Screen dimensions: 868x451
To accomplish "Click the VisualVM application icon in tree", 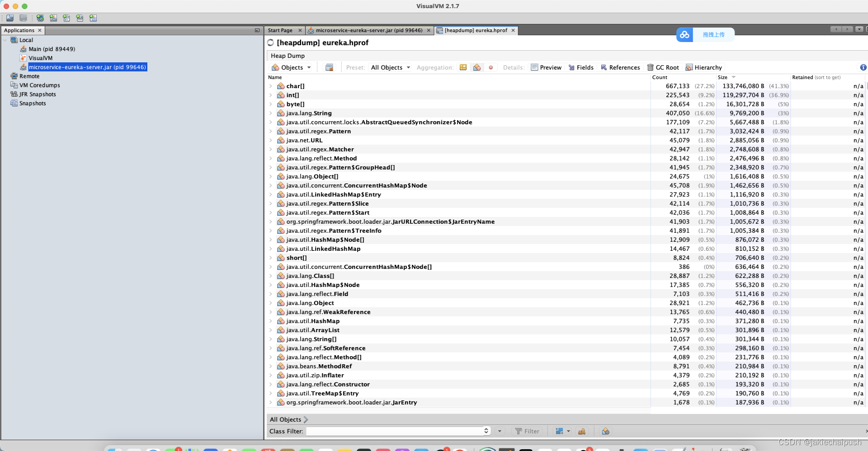I will [23, 58].
